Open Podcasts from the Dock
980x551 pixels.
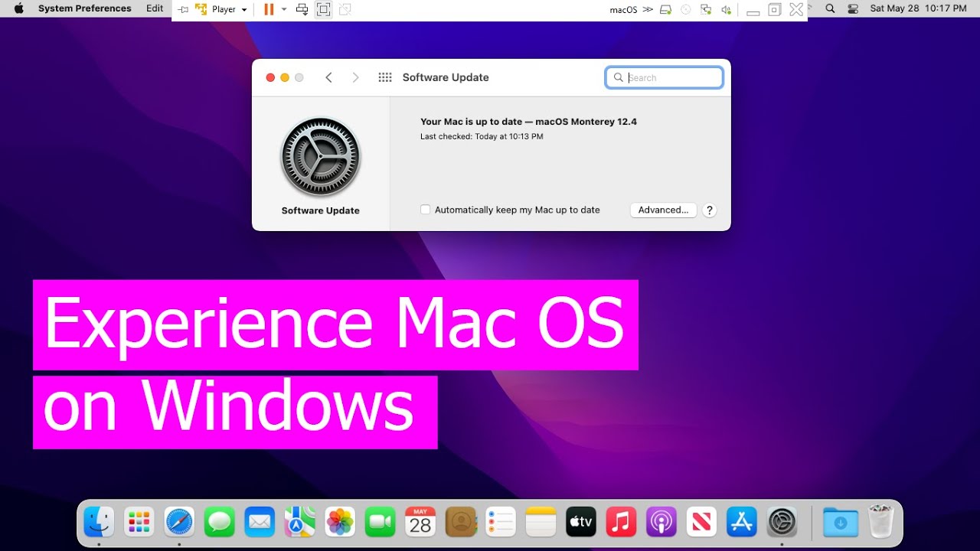pyautogui.click(x=661, y=522)
